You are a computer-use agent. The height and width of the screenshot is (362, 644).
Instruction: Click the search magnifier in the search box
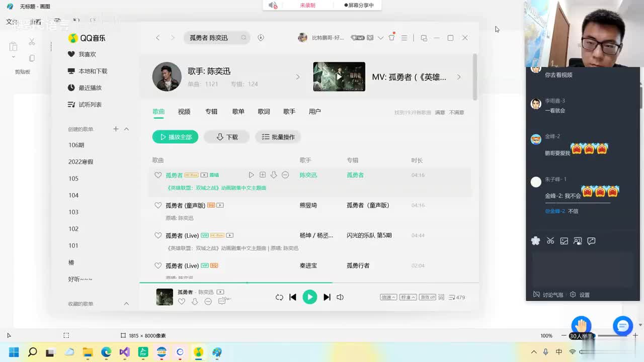[244, 38]
